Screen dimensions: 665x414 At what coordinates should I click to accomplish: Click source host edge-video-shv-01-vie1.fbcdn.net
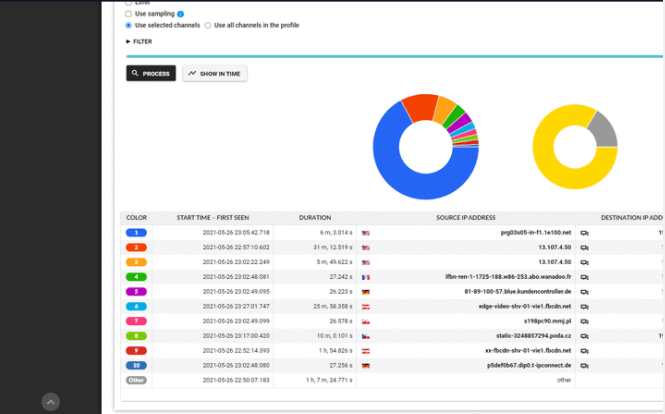pos(525,306)
